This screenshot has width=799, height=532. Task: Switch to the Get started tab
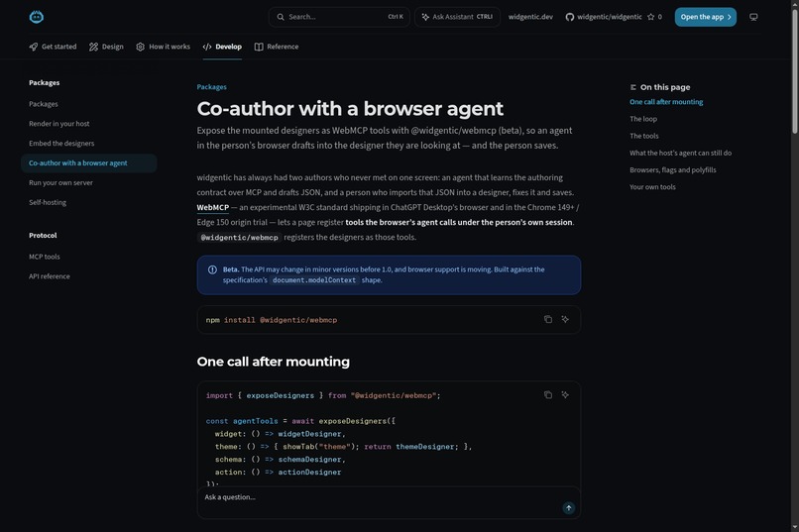[x=53, y=47]
